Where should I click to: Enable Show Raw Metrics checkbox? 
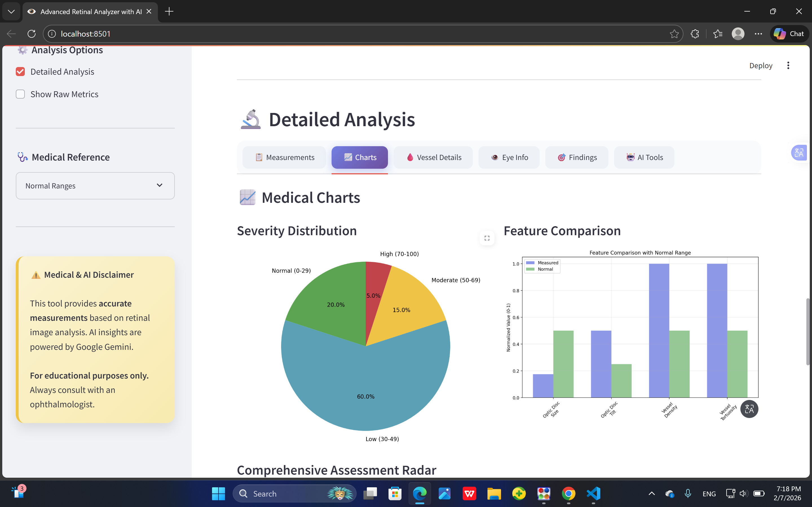tap(21, 94)
